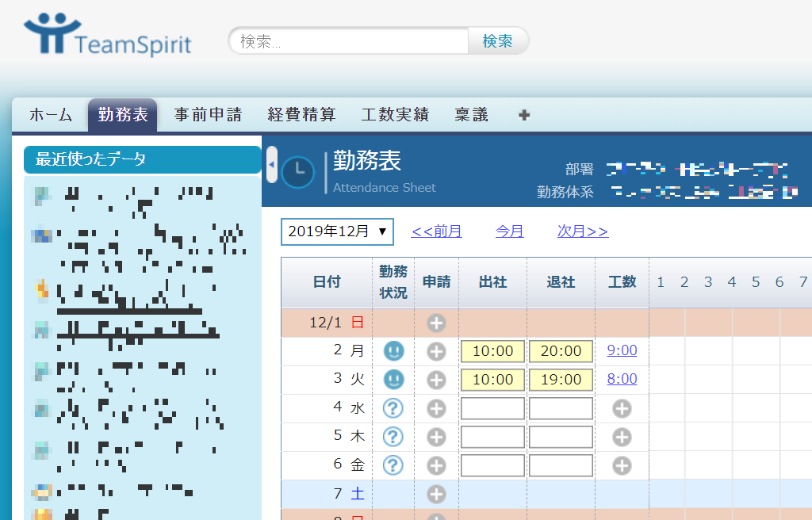Image resolution: width=812 pixels, height=520 pixels.
Task: Click the plus icon to add tabs
Action: [x=524, y=115]
